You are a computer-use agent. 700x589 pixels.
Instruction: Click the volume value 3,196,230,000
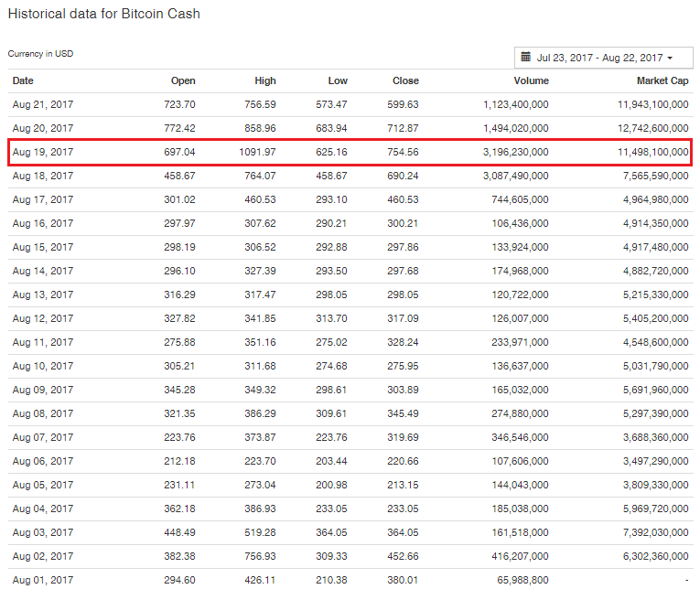click(516, 152)
